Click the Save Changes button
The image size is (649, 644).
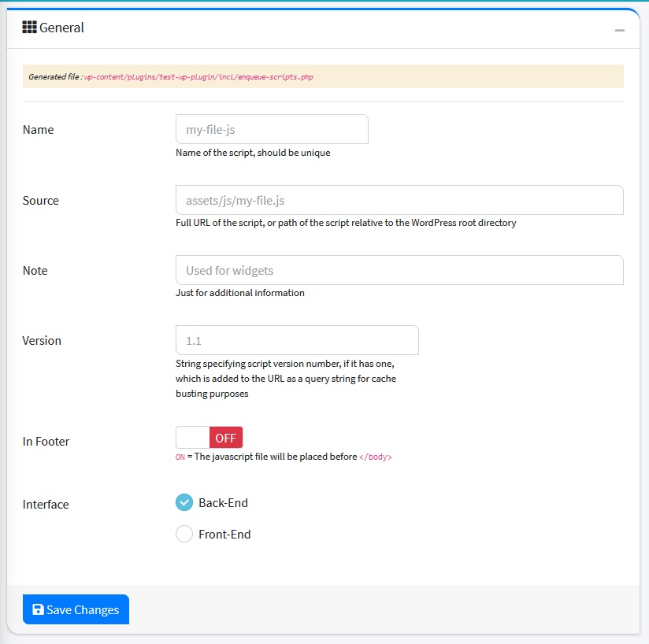pyautogui.click(x=76, y=609)
